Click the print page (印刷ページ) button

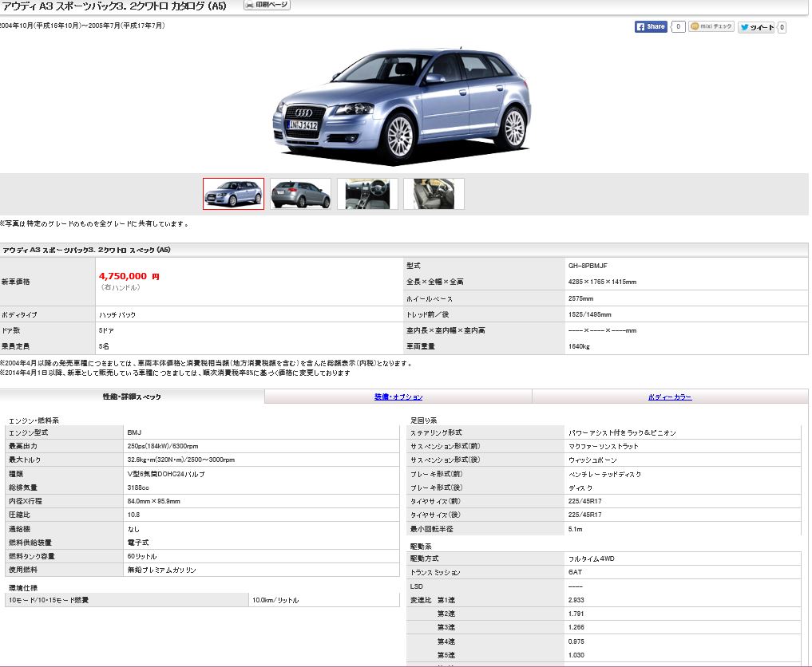pos(267,5)
